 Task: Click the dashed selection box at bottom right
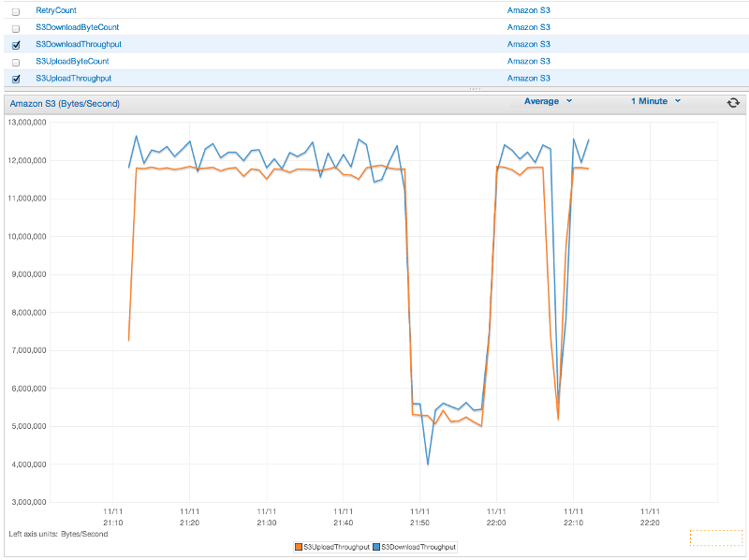(718, 536)
